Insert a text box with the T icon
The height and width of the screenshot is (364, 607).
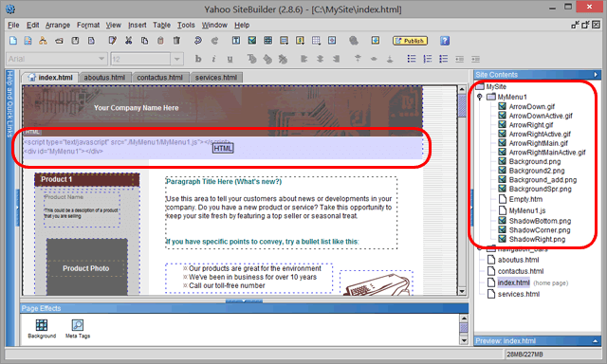point(236,41)
